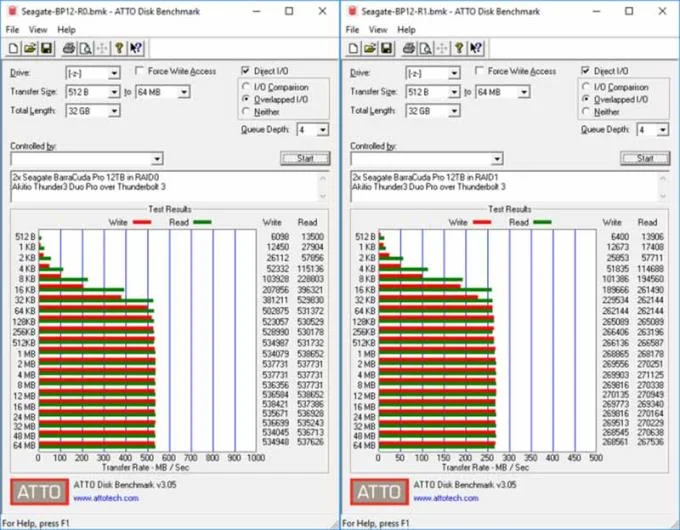The height and width of the screenshot is (530, 680).
Task: Open www.attotech.com link in RAID0 window
Action: [x=106, y=498]
